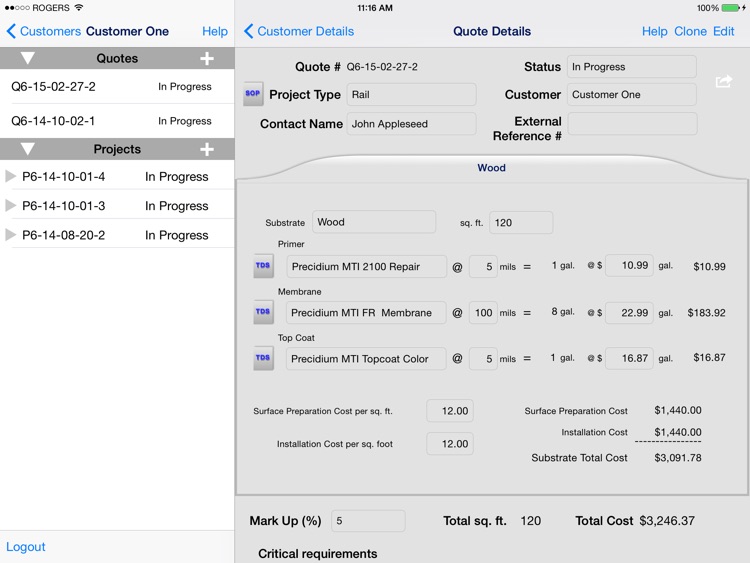Expand project P6-14-08-20-2
Viewport: 750px width, 563px height.
11,236
